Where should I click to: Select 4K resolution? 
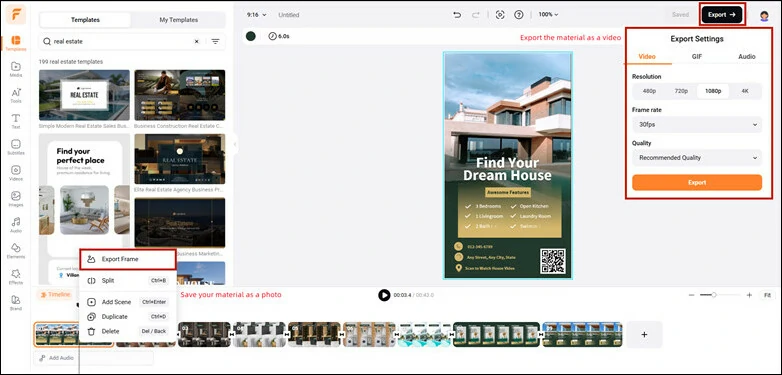point(745,91)
